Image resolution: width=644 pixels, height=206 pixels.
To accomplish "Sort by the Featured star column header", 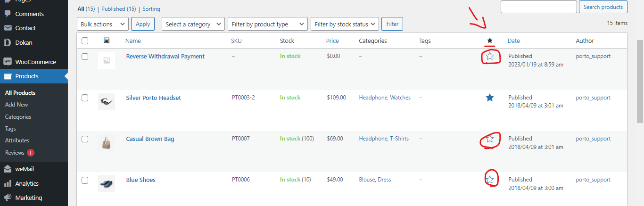I will click(x=490, y=41).
